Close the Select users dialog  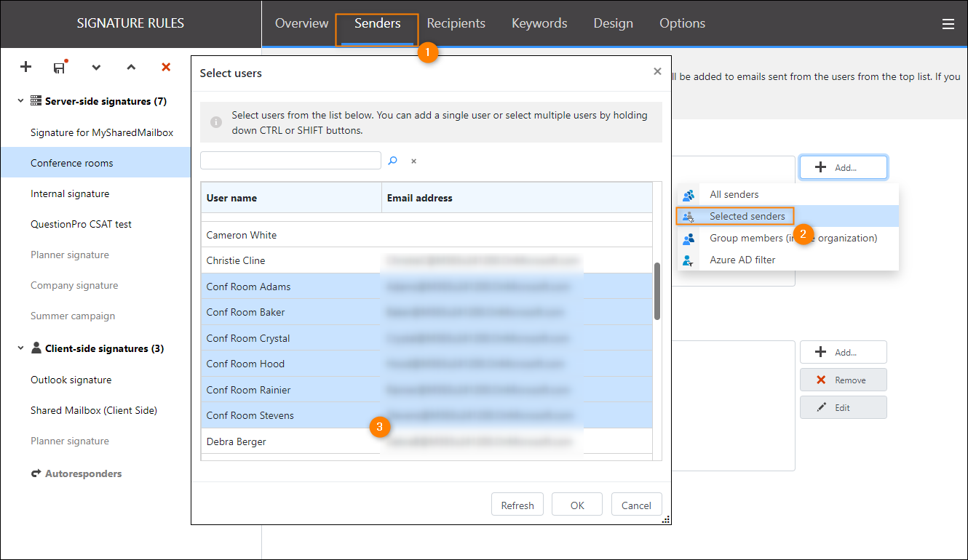coord(657,71)
